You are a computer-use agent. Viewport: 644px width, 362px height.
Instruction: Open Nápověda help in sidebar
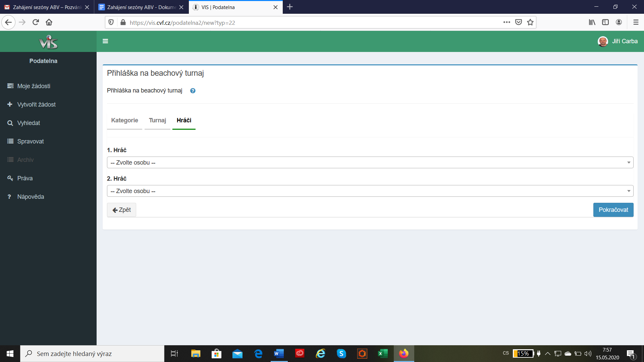pos(31,197)
